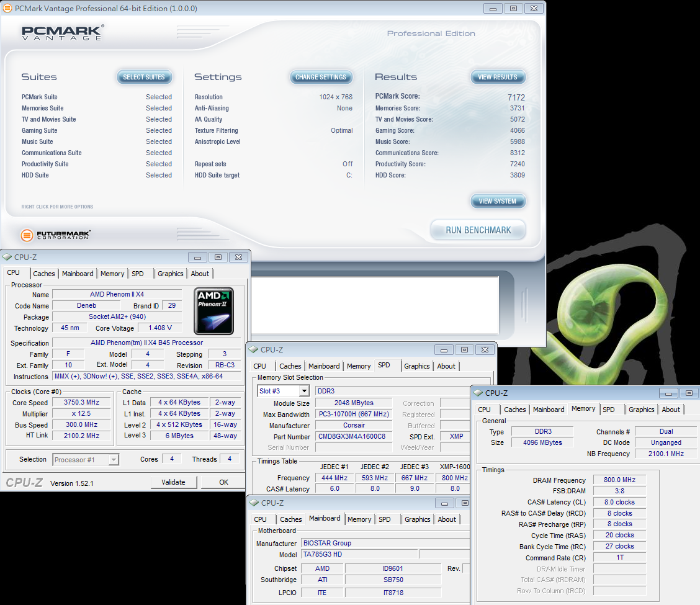Screen dimensions: 700x605
Task: Click the Southbridge SB750 field
Action: click(x=393, y=580)
